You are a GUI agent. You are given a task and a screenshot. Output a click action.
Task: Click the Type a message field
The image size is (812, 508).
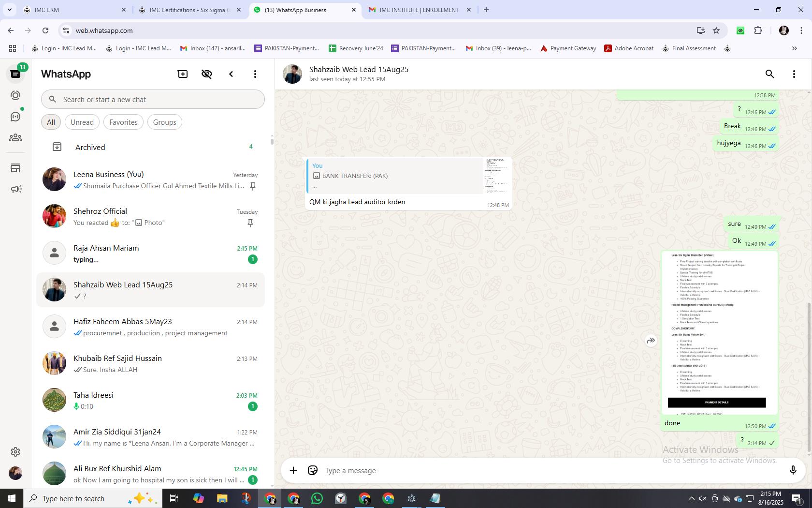[x=551, y=470]
